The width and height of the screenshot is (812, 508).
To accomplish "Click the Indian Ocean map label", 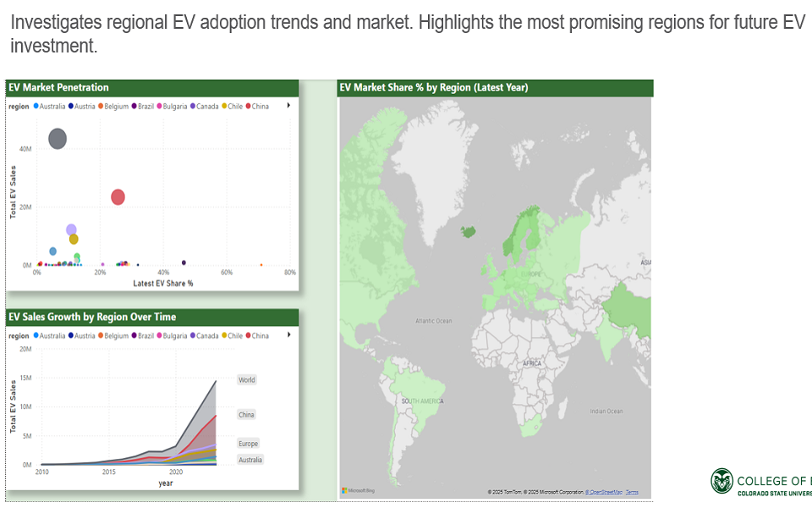I will point(606,411).
